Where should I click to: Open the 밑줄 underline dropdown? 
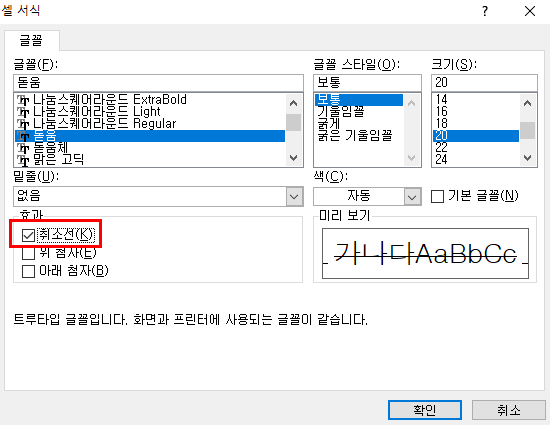[294, 196]
